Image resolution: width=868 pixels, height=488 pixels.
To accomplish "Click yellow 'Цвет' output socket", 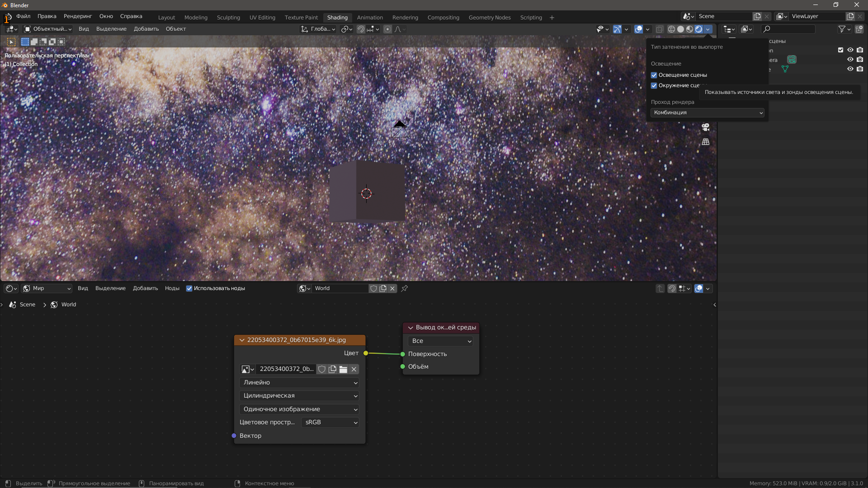I will 366,353.
